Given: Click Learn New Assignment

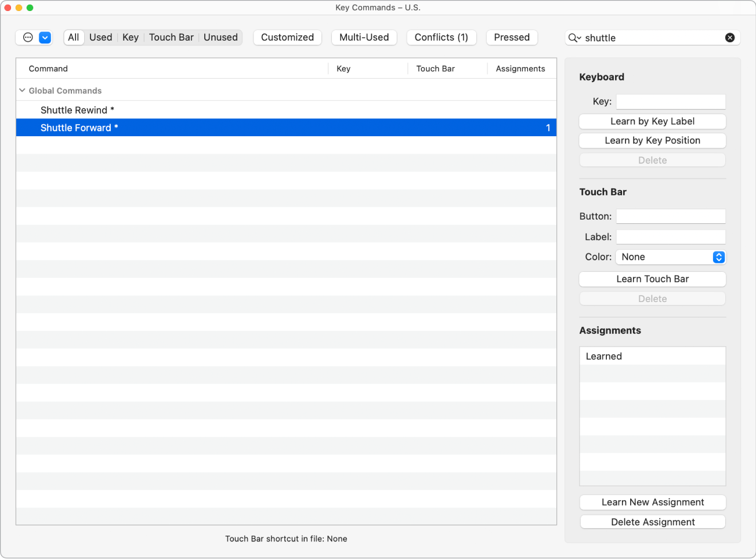Looking at the screenshot, I should (653, 502).
